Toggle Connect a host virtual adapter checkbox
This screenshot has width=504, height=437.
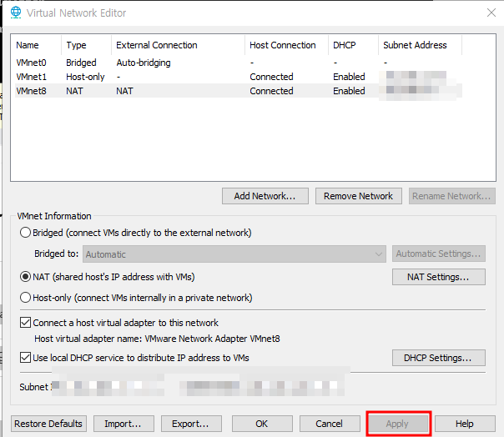[x=25, y=322]
